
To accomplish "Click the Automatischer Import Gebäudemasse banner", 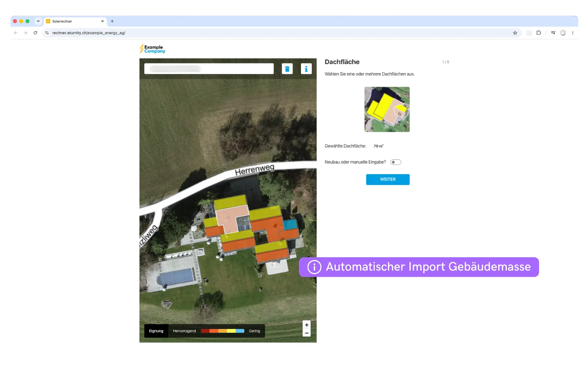I will (x=419, y=267).
